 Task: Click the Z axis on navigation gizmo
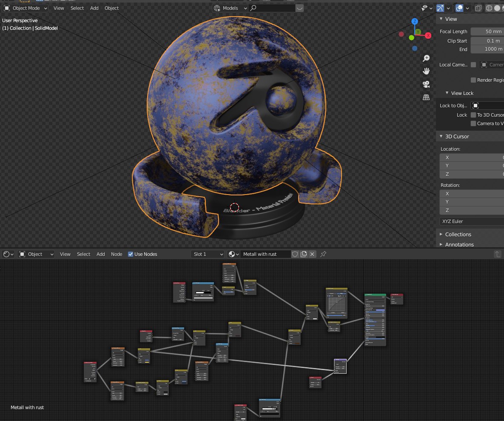[415, 21]
